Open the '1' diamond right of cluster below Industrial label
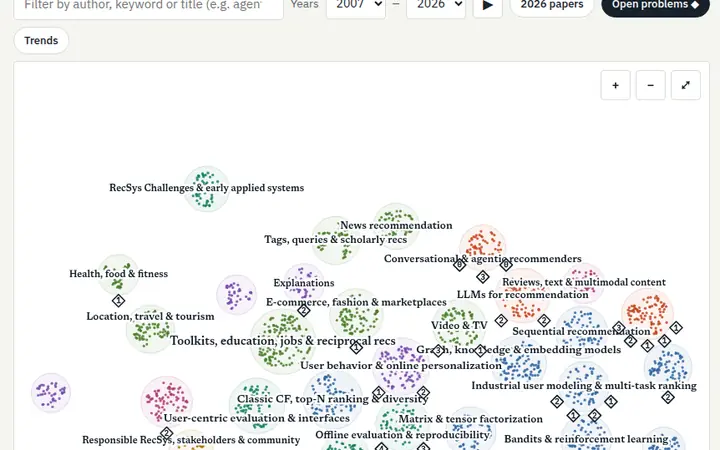This screenshot has height=450, width=720. 611,402
